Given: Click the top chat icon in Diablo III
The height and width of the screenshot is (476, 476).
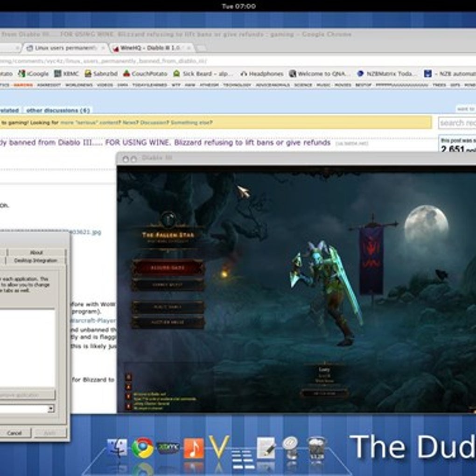Looking at the screenshot, I should coord(129,377).
